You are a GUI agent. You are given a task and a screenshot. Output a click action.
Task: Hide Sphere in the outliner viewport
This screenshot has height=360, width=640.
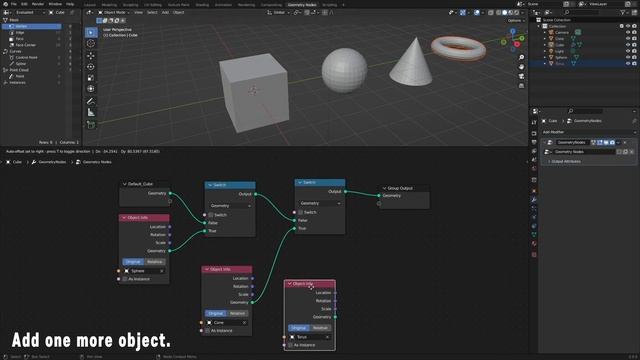coord(628,57)
